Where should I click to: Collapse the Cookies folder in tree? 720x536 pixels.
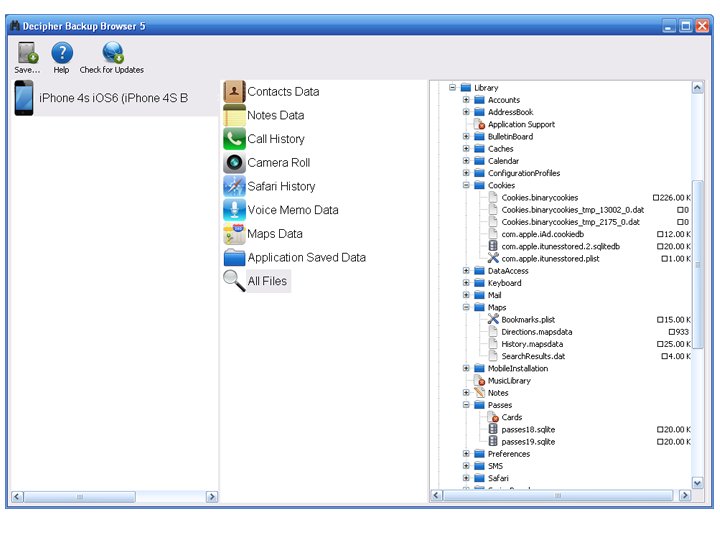(x=466, y=185)
